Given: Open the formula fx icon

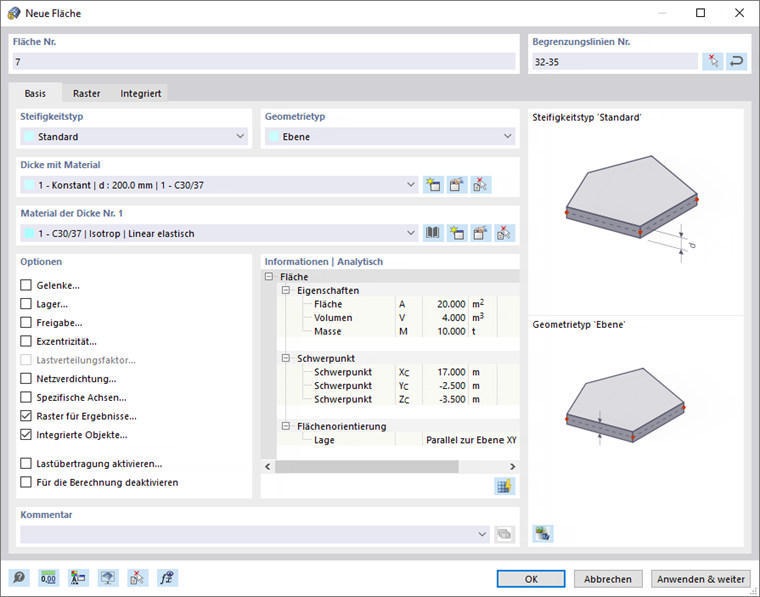Looking at the screenshot, I should [167, 578].
